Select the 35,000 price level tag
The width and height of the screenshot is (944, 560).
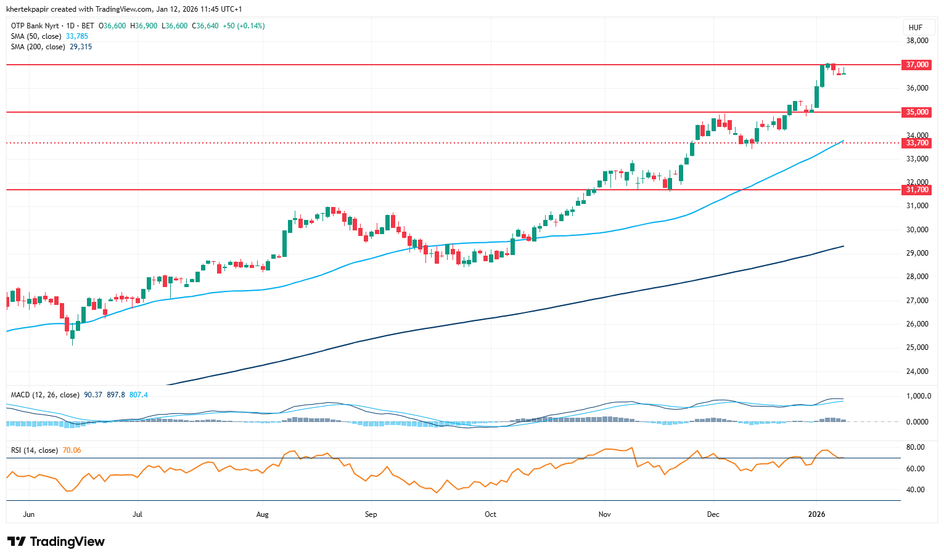point(917,112)
